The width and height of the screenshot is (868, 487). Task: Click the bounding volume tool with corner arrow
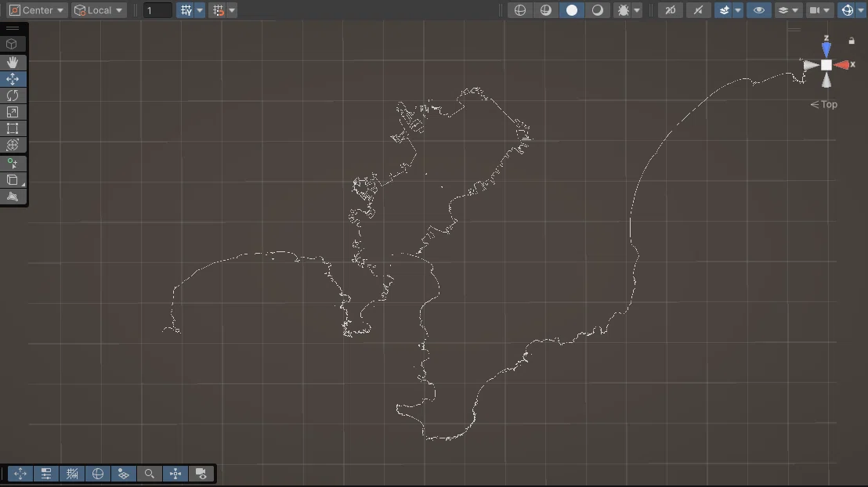pyautogui.click(x=13, y=180)
